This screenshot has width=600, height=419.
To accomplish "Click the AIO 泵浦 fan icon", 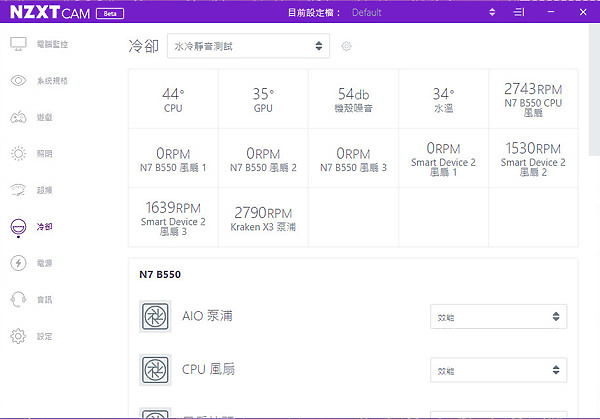I will click(155, 316).
